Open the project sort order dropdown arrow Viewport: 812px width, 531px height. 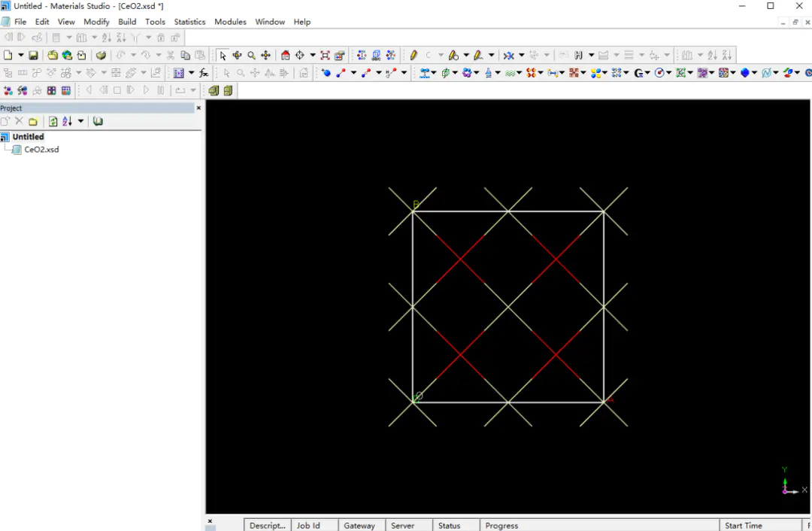coord(81,122)
